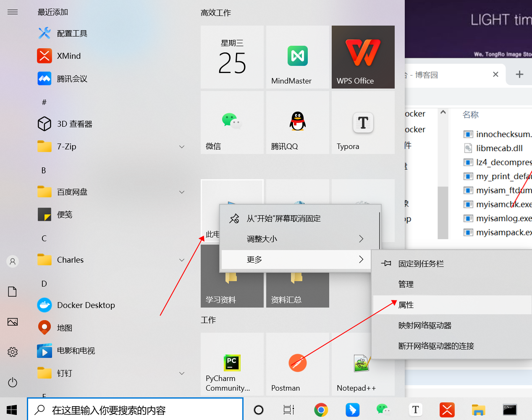Open a new browser tab
Image resolution: width=532 pixels, height=420 pixels.
[x=519, y=74]
